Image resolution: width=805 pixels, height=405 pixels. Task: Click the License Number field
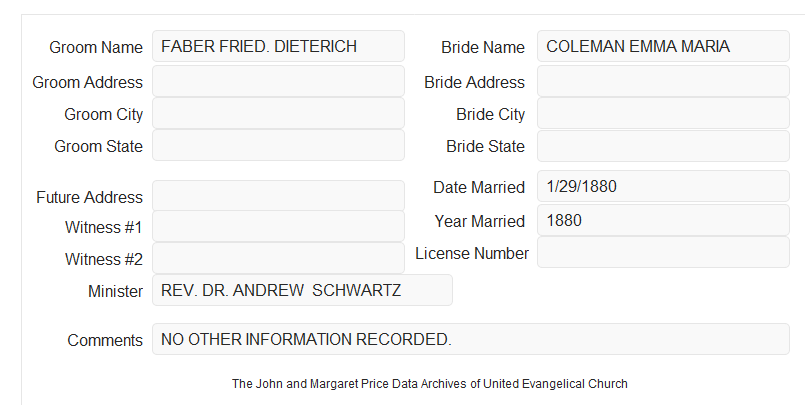pos(663,252)
